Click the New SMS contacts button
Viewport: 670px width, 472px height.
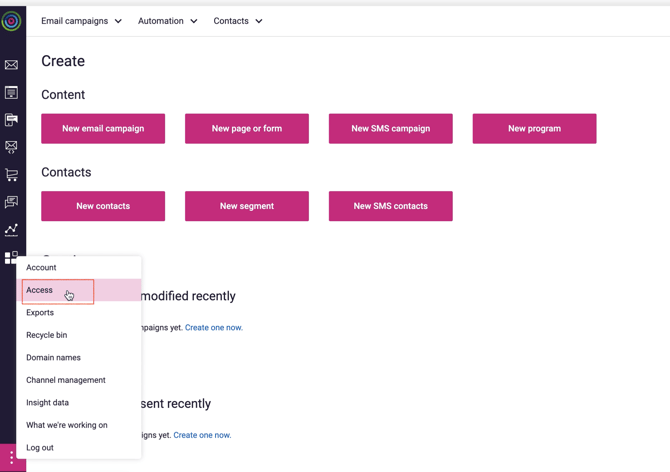390,206
